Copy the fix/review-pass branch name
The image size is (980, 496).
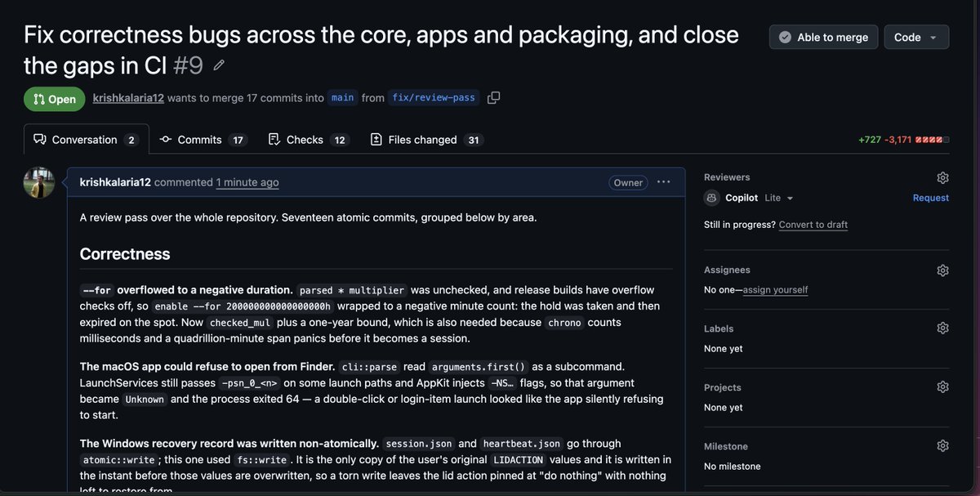point(493,98)
